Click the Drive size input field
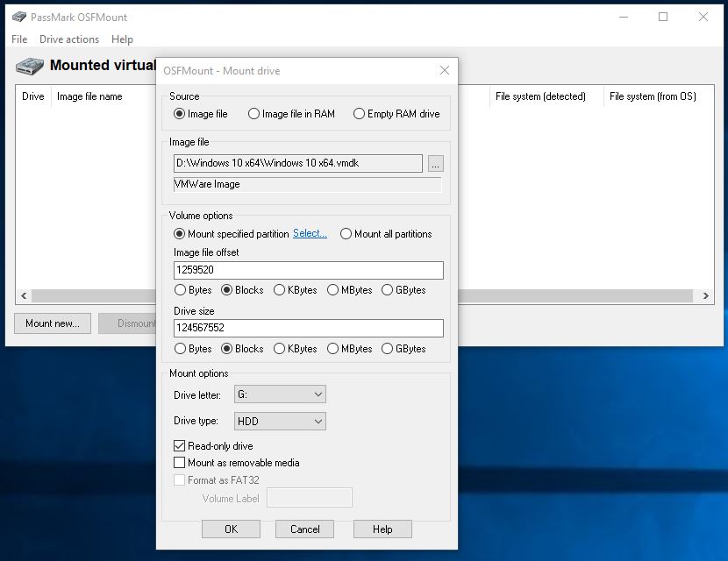728x561 pixels. click(309, 328)
